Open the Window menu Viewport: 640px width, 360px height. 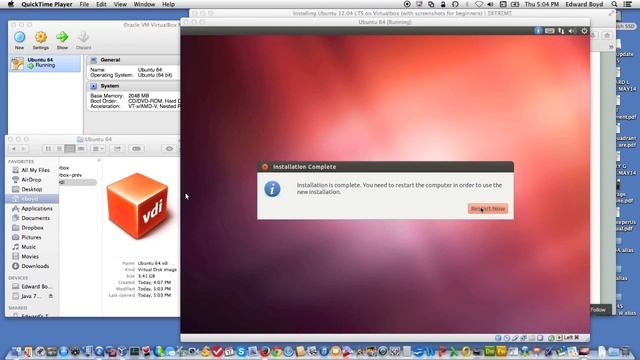click(144, 4)
